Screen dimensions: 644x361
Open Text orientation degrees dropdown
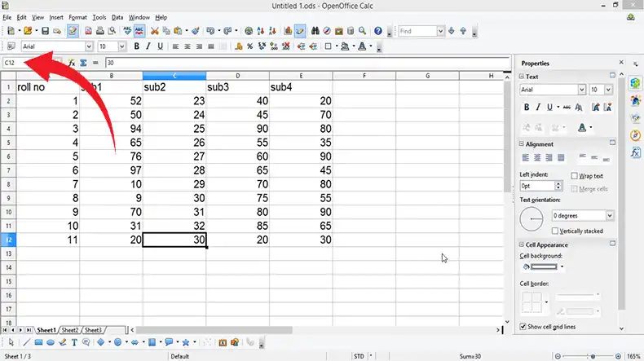610,216
